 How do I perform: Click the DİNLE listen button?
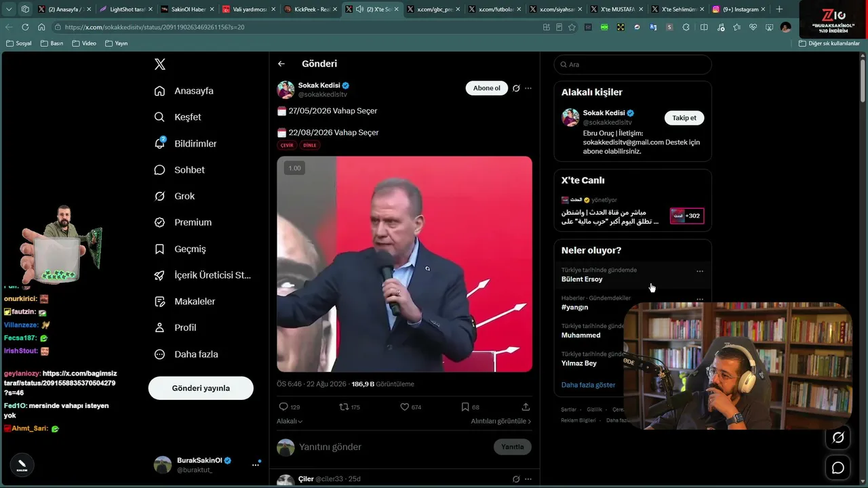tap(309, 145)
